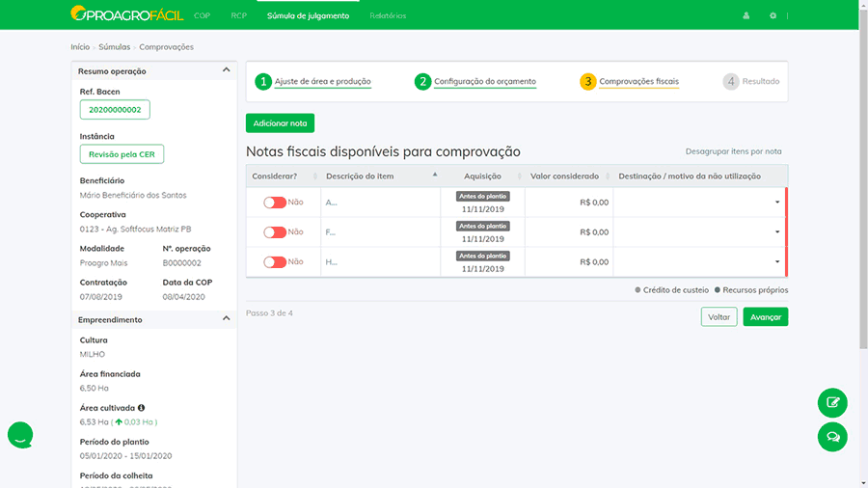This screenshot has height=488, width=868.
Task: Open destinação dropdown for item A...
Action: click(700, 202)
